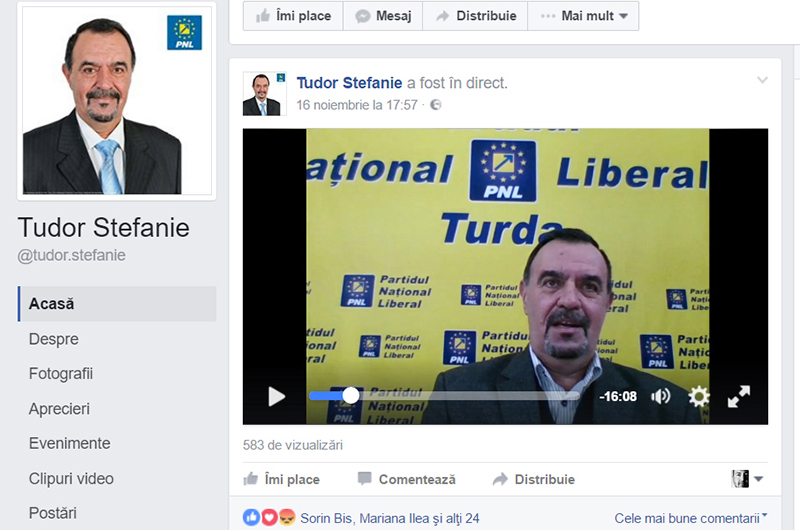Click the Messenger icon in Mesaj button
The image size is (800, 530).
pyautogui.click(x=363, y=16)
